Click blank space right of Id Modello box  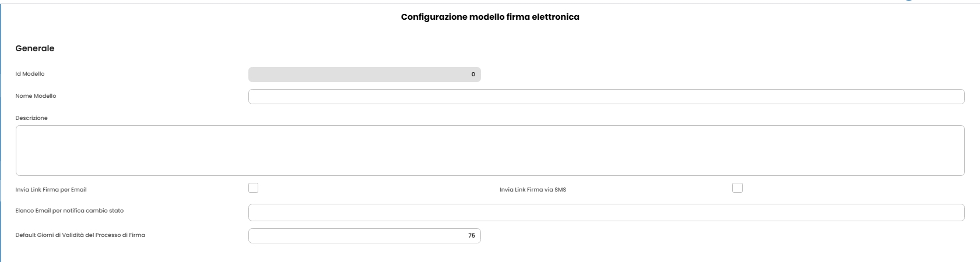coord(700,75)
